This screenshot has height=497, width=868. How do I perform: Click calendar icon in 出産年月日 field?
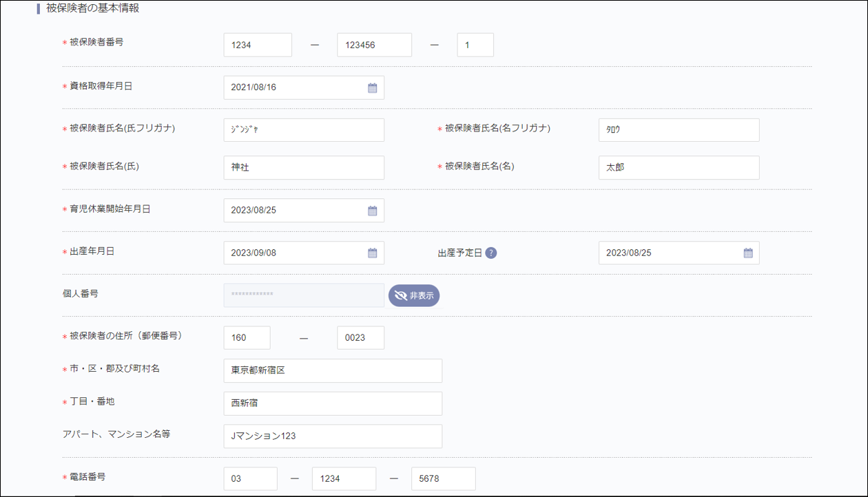click(372, 253)
